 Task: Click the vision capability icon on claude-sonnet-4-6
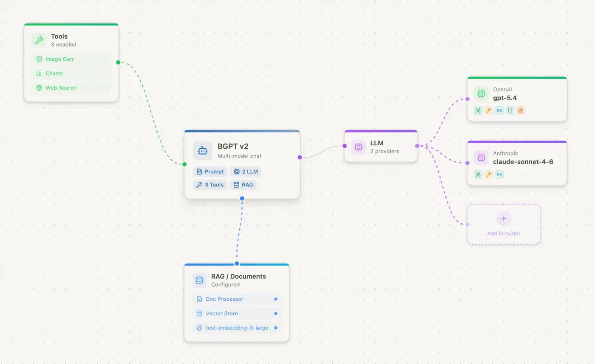(x=478, y=174)
